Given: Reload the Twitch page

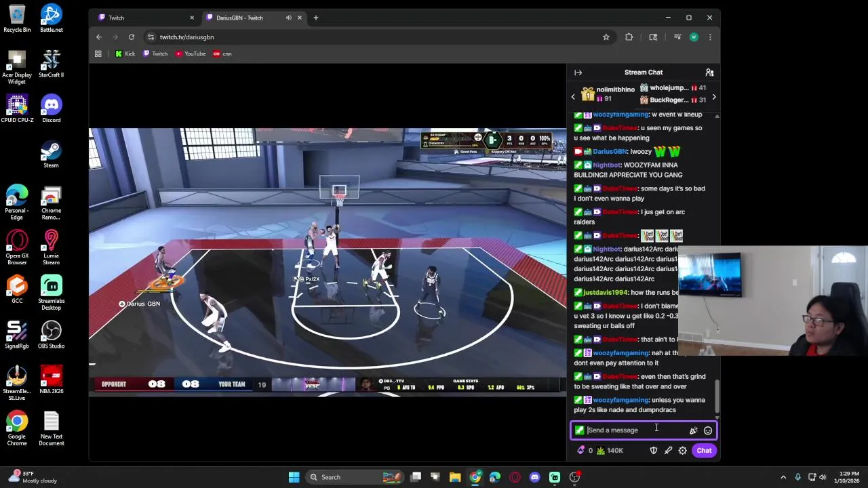Looking at the screenshot, I should pos(132,37).
